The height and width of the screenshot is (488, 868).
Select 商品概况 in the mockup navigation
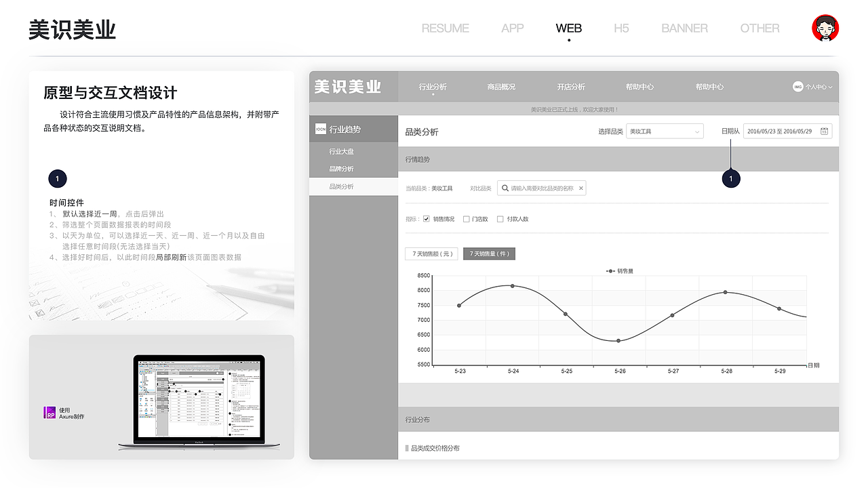501,87
